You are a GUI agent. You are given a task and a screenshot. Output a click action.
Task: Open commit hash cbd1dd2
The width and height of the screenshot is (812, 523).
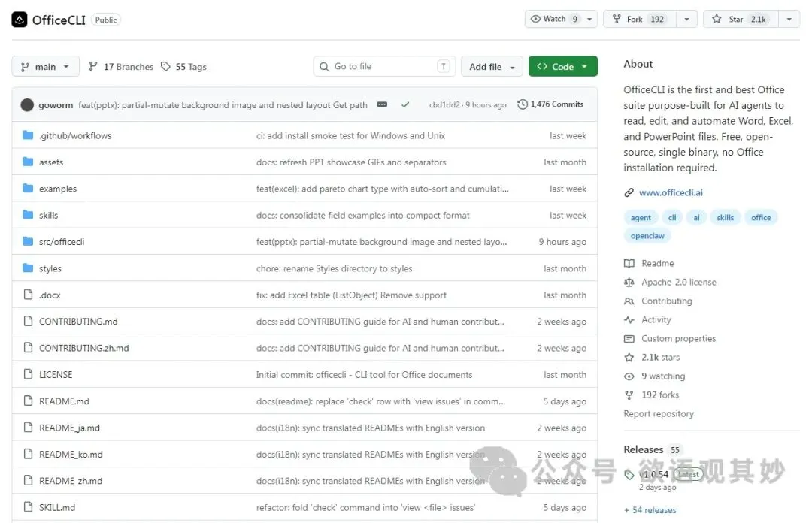(x=444, y=104)
